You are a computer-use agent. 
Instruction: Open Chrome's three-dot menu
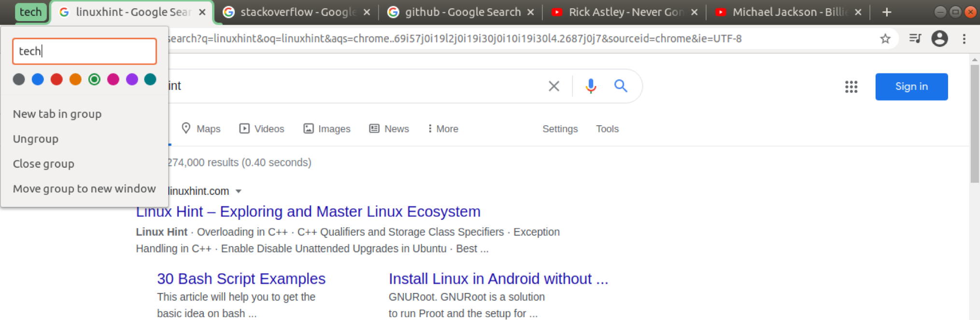point(964,39)
